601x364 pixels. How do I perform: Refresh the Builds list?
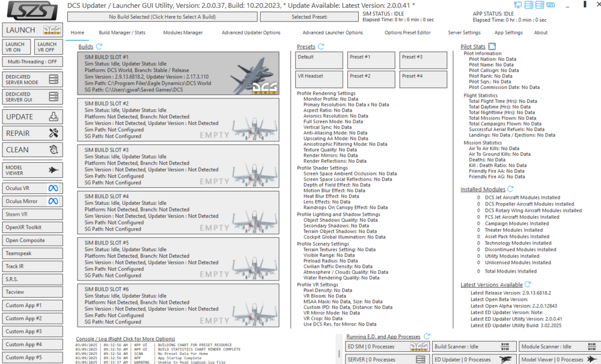99,46
